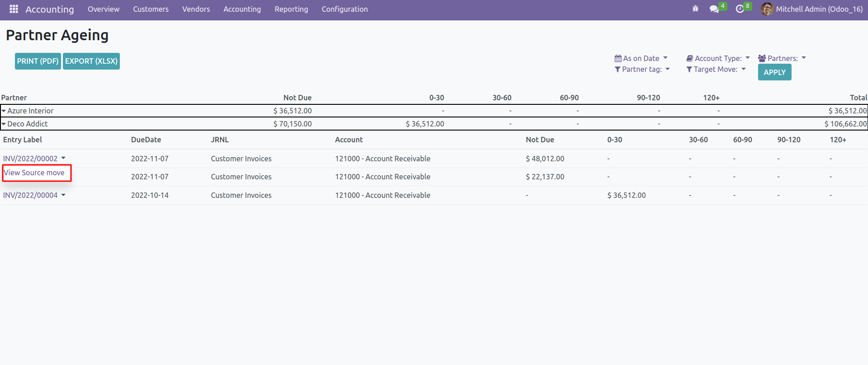
Task: Expand the Partner tag filter
Action: coord(642,69)
